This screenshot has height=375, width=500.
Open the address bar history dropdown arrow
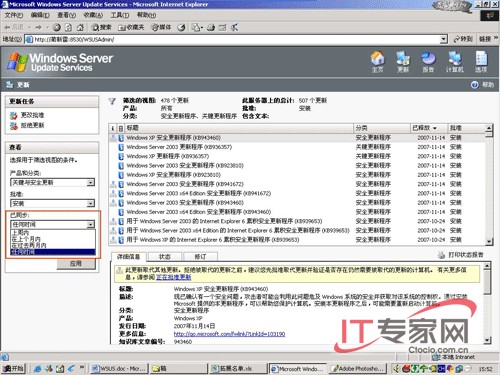tap(443, 39)
